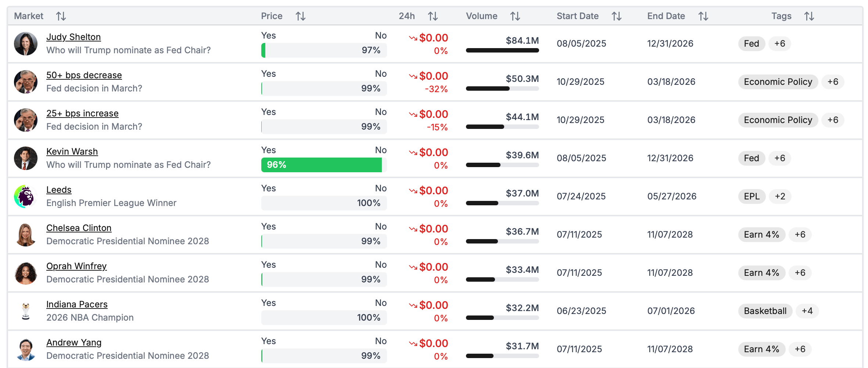Expand the +2 tags beside EPL
Image resolution: width=868 pixels, height=368 pixels.
tap(780, 196)
